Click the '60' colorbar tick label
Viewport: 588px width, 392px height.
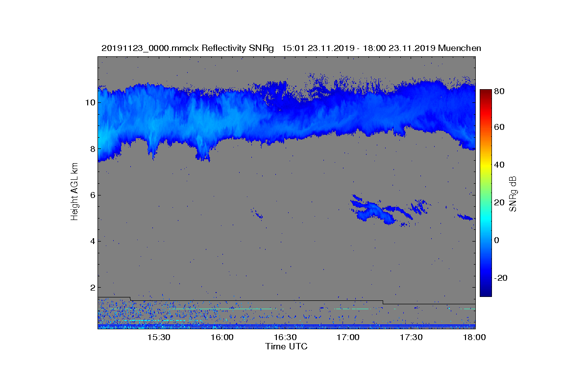[500, 127]
